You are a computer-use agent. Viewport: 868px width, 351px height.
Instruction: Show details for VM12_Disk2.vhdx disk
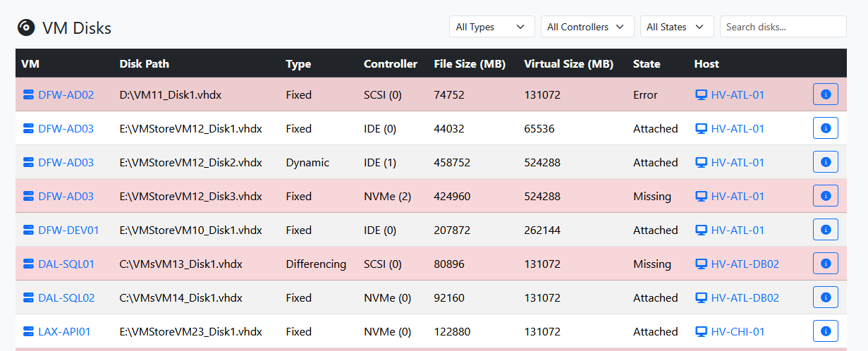pyautogui.click(x=825, y=162)
